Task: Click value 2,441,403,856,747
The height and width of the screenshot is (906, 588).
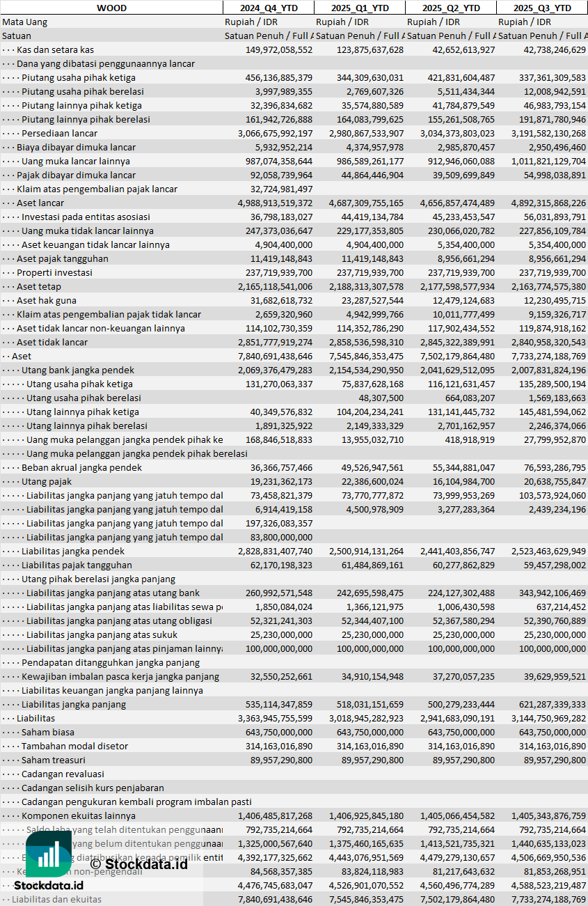Action: [x=458, y=551]
